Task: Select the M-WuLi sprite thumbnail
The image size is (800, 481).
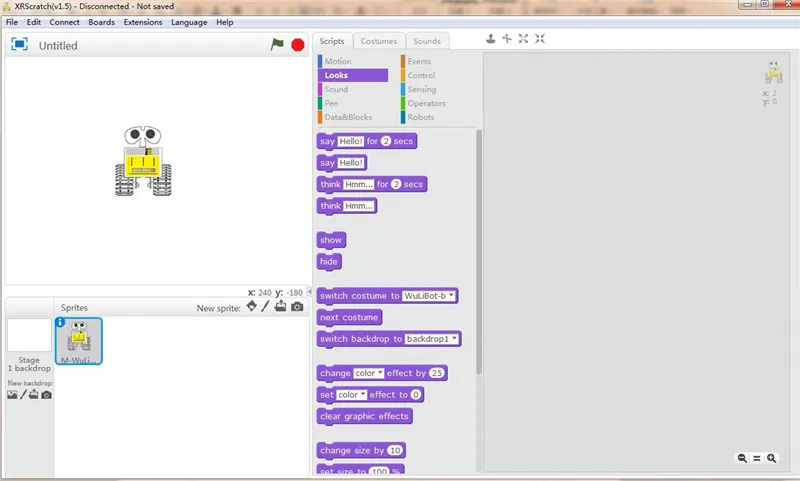Action: pos(79,341)
